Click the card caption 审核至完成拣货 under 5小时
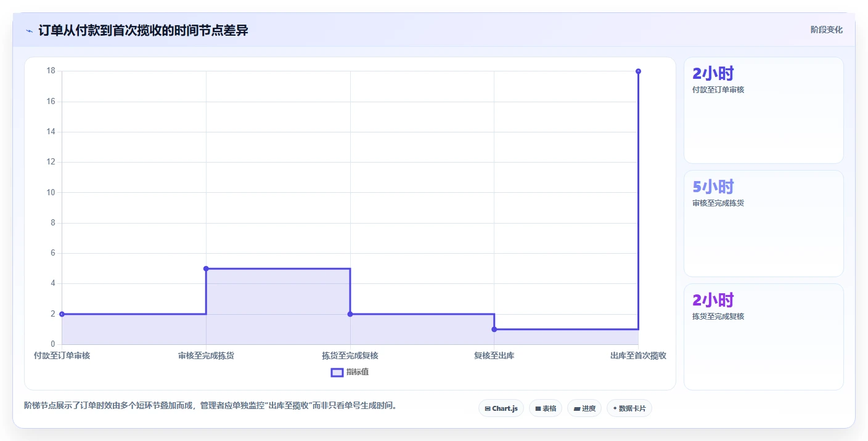The width and height of the screenshot is (868, 441). tap(718, 203)
